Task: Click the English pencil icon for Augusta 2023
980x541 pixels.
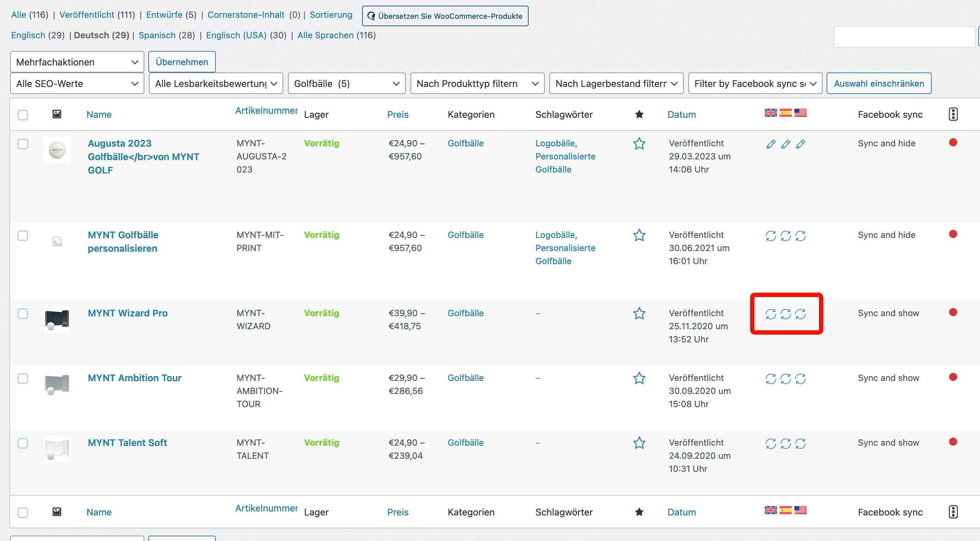Action: tap(771, 144)
